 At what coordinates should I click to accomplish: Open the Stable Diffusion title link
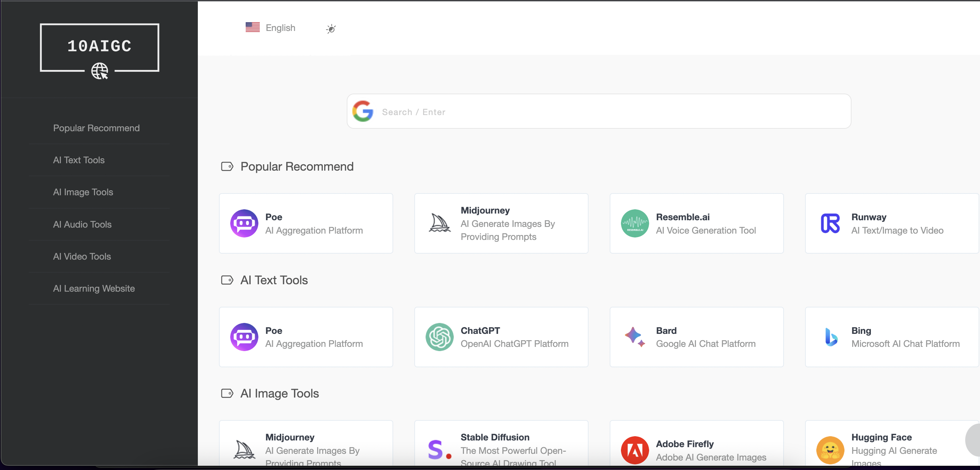pyautogui.click(x=495, y=437)
